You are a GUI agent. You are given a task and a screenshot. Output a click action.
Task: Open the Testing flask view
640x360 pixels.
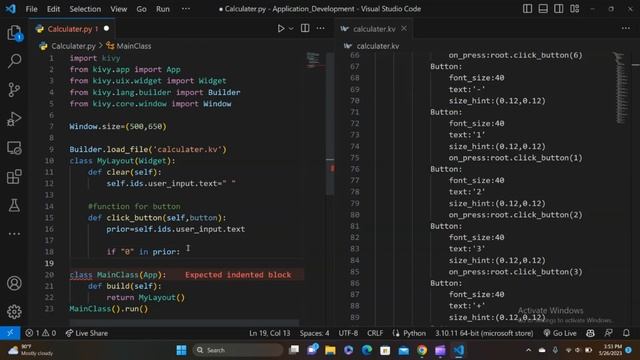click(x=14, y=205)
